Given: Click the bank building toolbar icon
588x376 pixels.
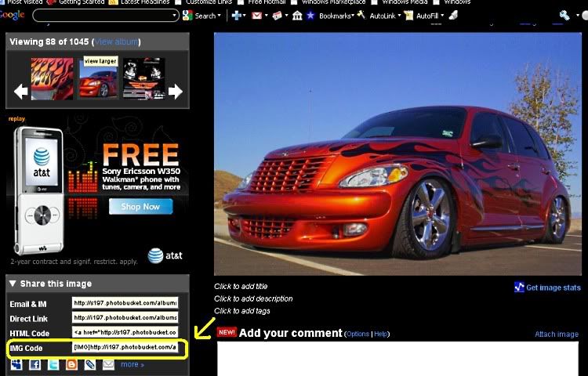Looking at the screenshot, I should [297, 16].
